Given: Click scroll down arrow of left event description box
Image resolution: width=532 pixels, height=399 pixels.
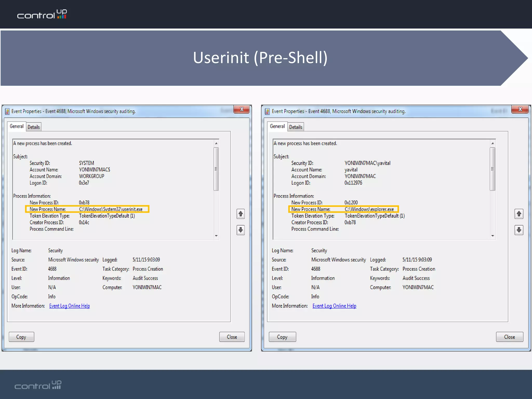Looking at the screenshot, I should click(x=216, y=236).
